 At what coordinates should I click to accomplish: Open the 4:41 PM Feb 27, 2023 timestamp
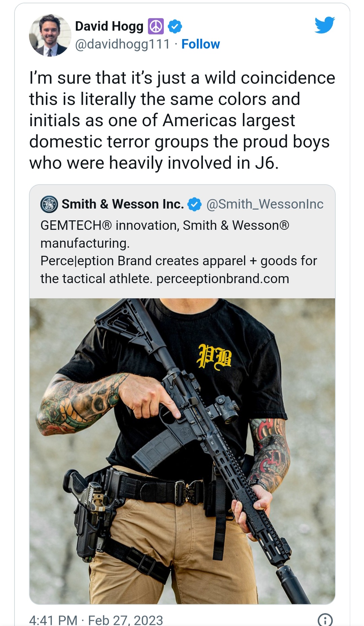(96, 620)
